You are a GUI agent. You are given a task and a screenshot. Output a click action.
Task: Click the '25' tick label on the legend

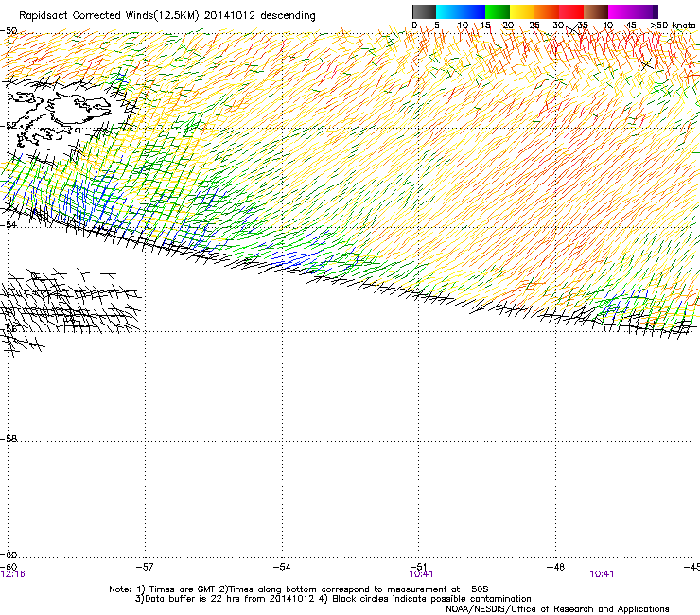click(534, 26)
